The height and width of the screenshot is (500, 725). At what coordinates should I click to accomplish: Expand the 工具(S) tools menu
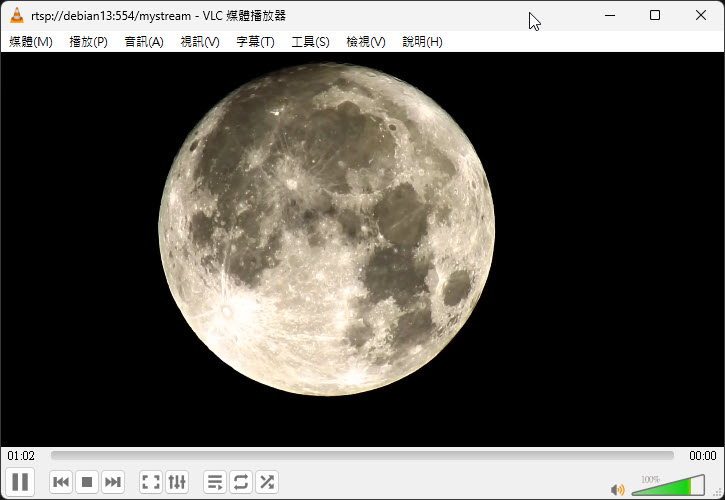310,42
